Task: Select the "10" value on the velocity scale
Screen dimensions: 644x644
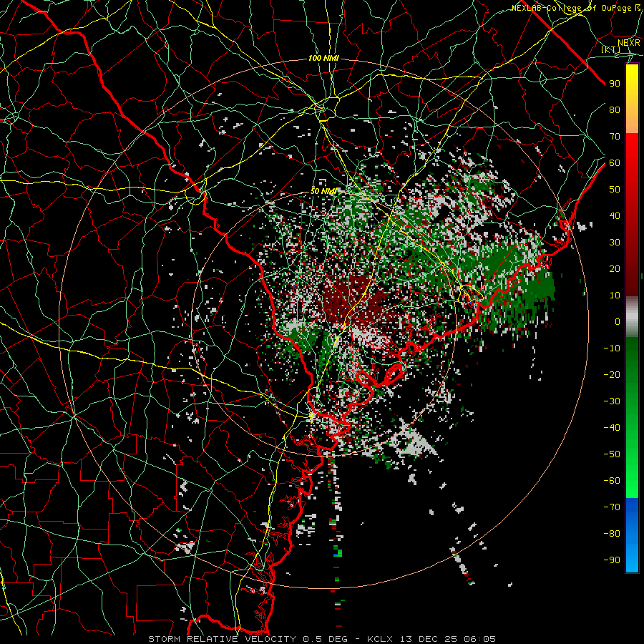Action: tap(615, 296)
